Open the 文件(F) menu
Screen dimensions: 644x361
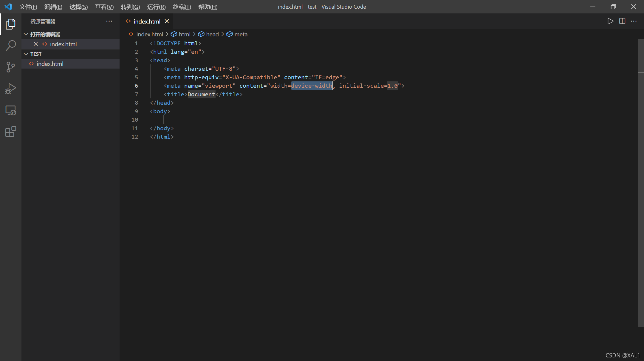point(28,7)
